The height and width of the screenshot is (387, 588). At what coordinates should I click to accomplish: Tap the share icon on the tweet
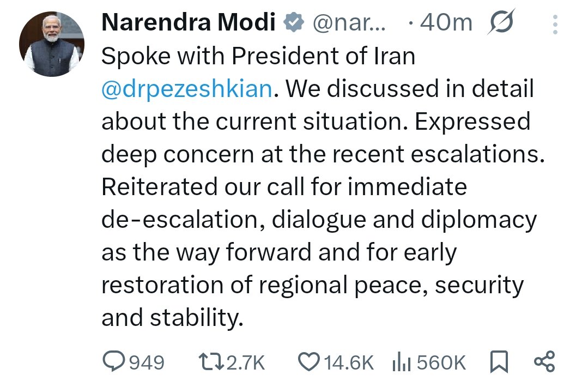pyautogui.click(x=544, y=361)
